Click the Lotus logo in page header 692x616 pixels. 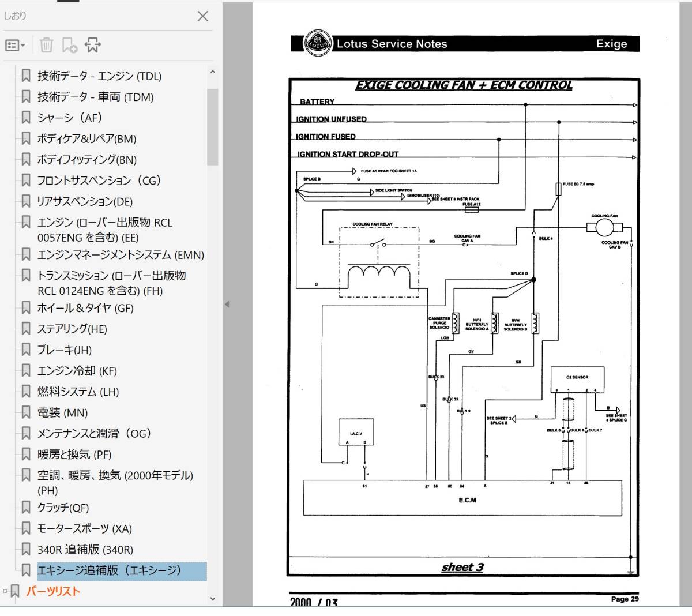click(319, 43)
